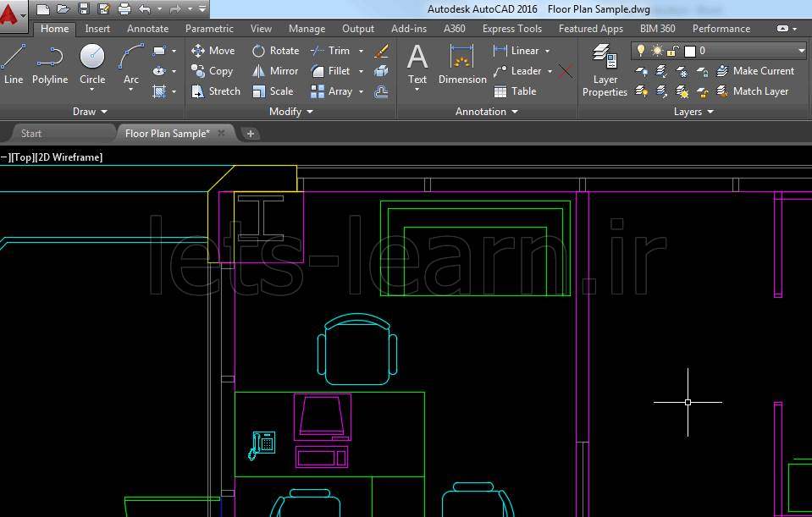
Task: Open the Array dropdown arrow
Action: (x=361, y=91)
